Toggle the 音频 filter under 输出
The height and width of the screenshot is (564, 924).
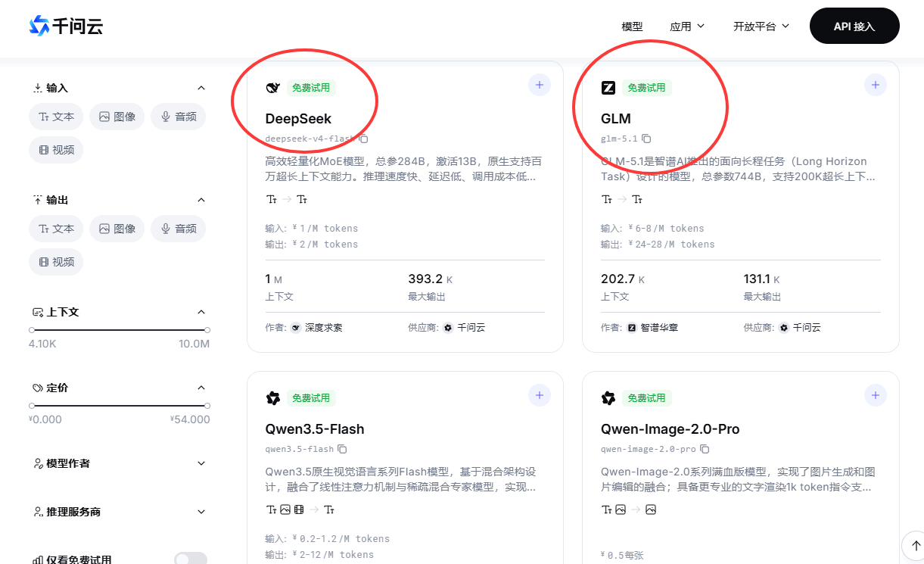179,229
